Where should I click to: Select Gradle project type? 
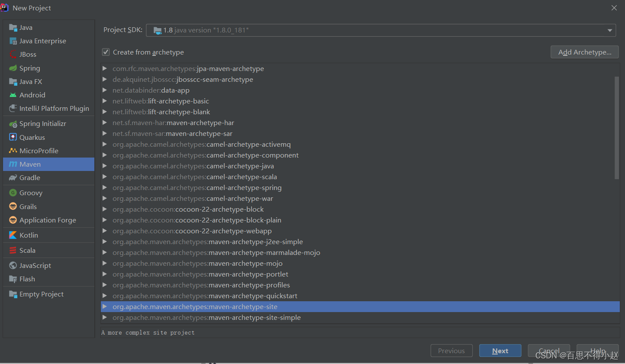point(49,178)
